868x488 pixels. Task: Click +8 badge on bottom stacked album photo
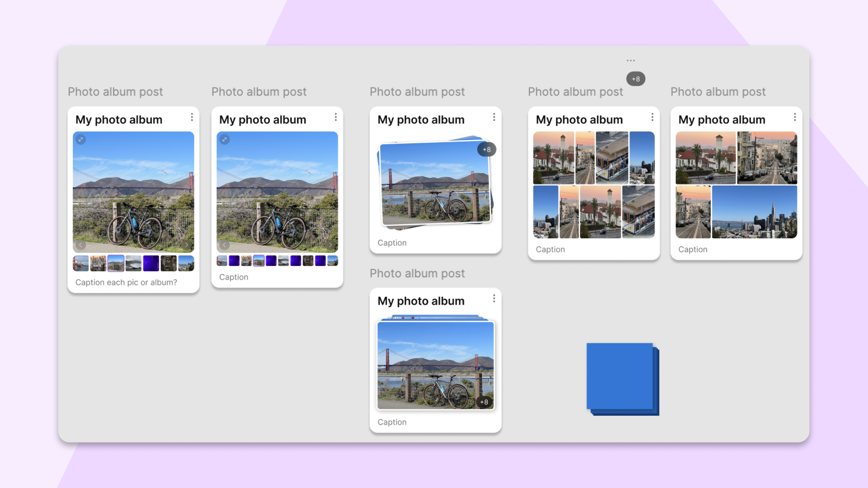[x=484, y=402]
